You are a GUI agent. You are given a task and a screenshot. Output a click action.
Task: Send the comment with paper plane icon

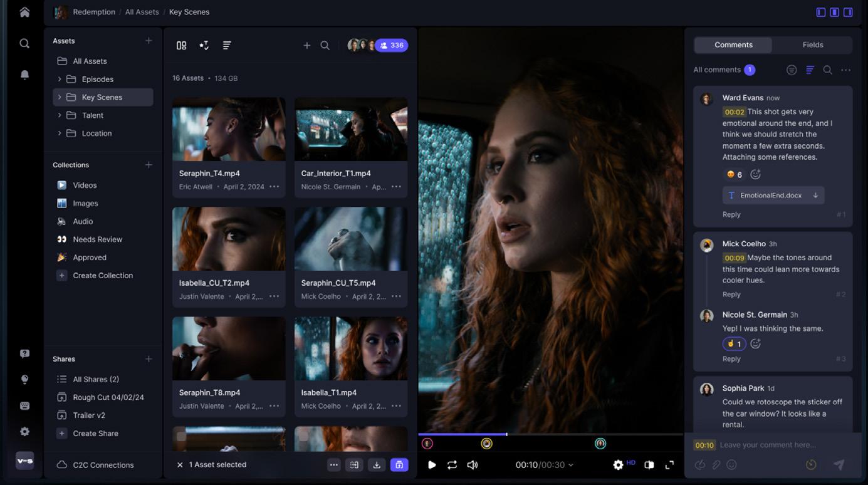coord(839,464)
